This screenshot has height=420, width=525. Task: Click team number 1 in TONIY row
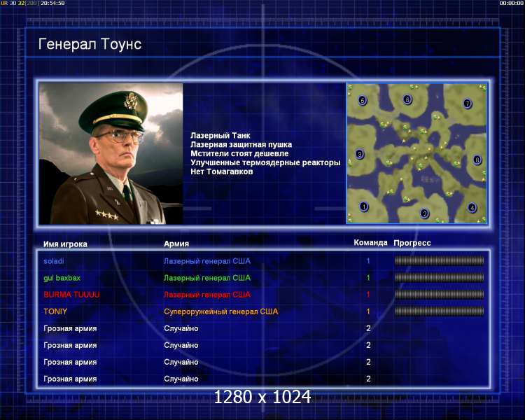click(x=368, y=311)
